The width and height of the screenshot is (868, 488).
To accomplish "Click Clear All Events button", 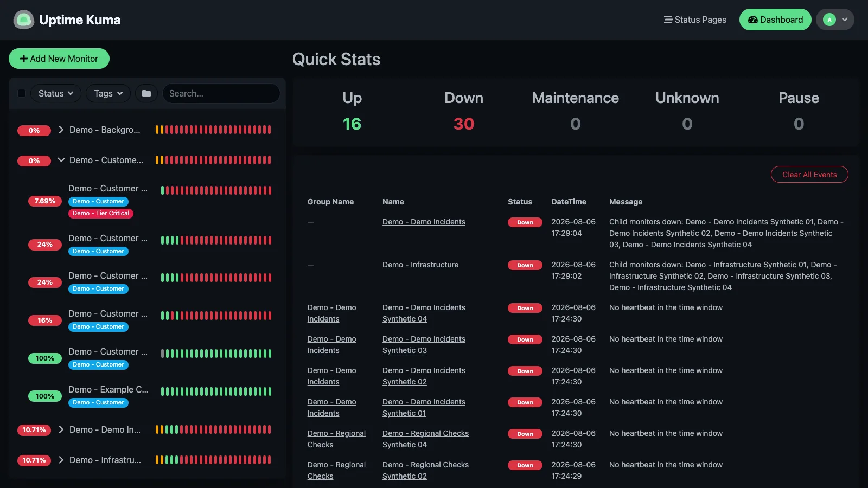I will pyautogui.click(x=809, y=175).
